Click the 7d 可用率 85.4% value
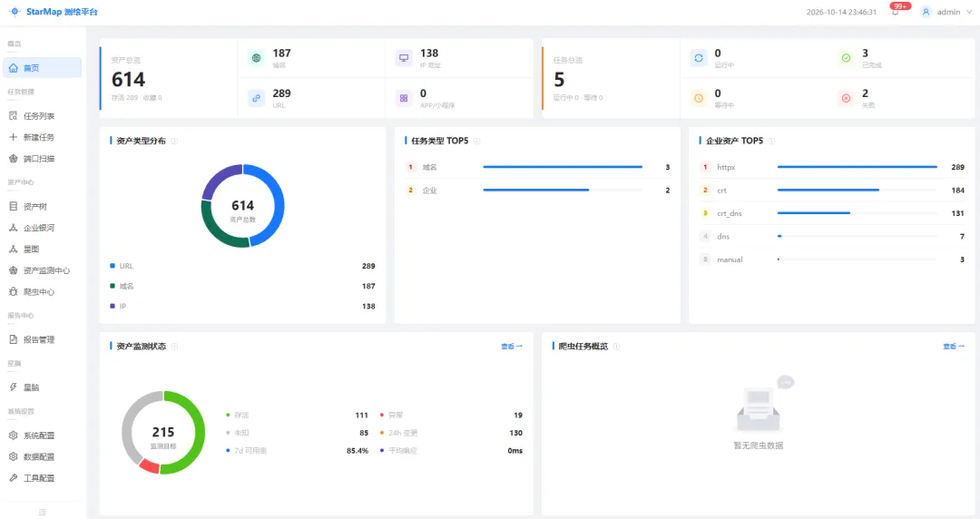Viewport: 980px width, 519px height. (x=357, y=450)
